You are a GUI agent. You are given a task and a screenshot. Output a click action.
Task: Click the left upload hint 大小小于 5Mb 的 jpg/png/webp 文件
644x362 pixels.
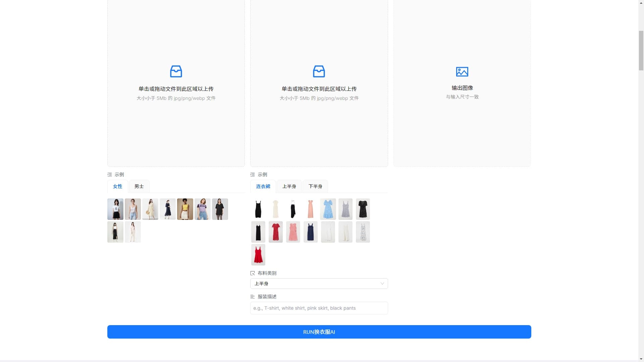pyautogui.click(x=176, y=98)
